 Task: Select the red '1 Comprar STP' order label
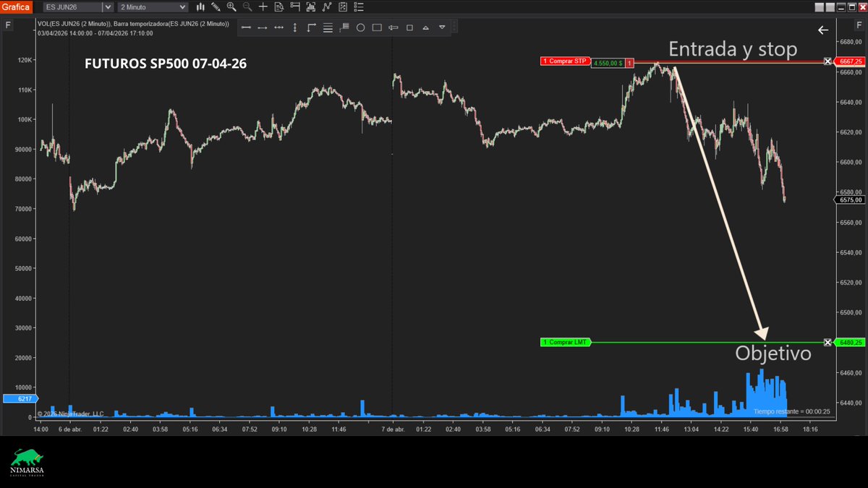tap(565, 61)
